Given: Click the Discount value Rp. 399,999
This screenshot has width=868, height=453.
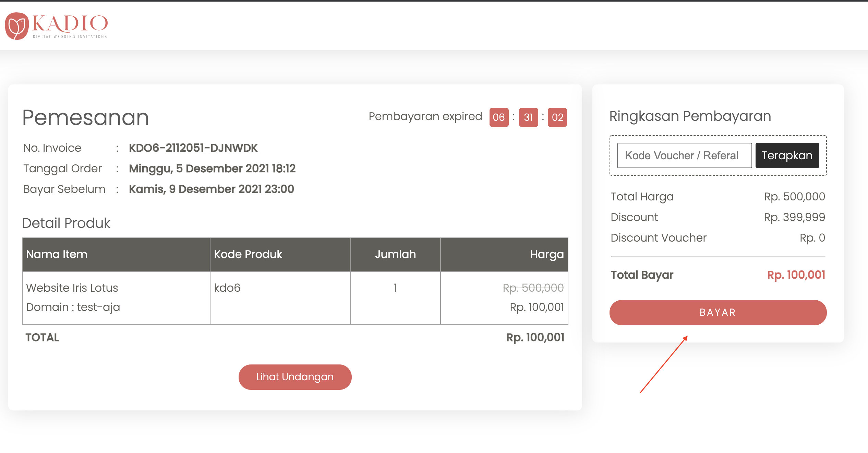Looking at the screenshot, I should point(794,217).
